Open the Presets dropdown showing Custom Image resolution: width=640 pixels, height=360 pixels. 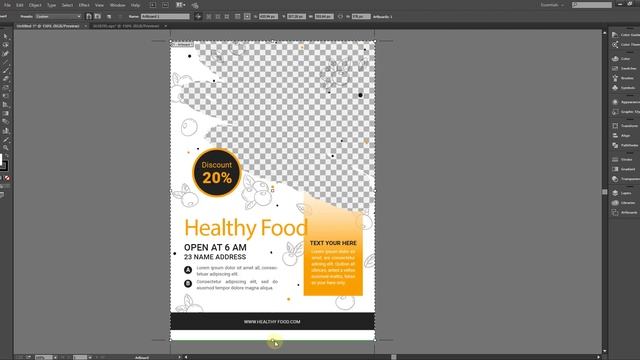[58, 17]
